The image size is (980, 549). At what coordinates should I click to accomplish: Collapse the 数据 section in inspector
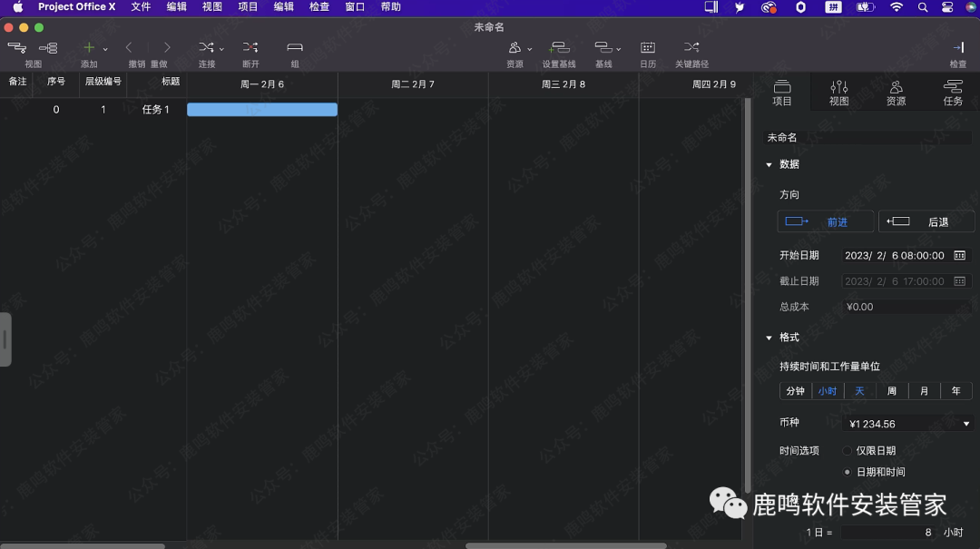click(x=769, y=164)
